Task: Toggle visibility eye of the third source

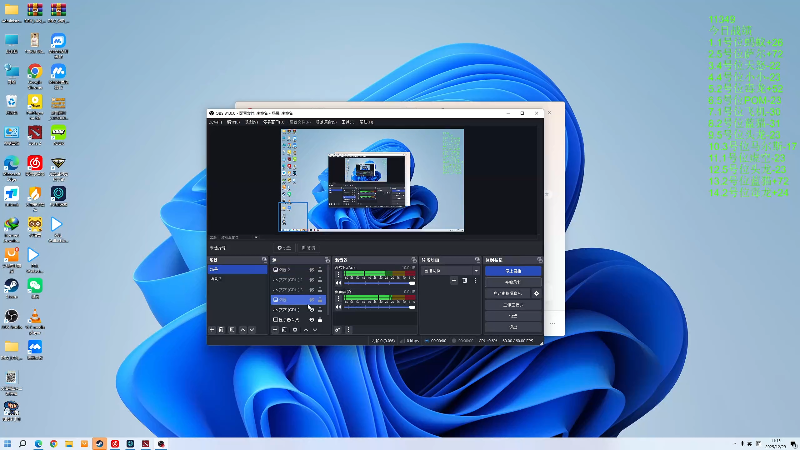Action: tap(312, 290)
